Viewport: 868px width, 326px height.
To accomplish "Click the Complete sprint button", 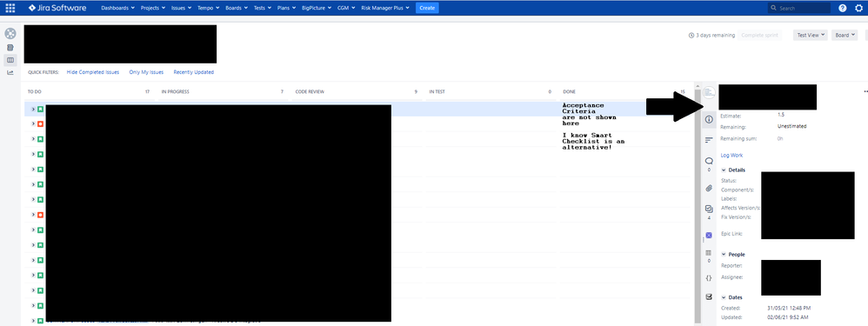I will (759, 36).
